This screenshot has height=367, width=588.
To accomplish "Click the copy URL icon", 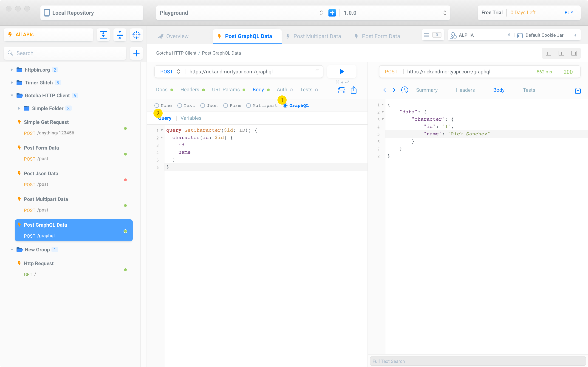I will [x=317, y=72].
